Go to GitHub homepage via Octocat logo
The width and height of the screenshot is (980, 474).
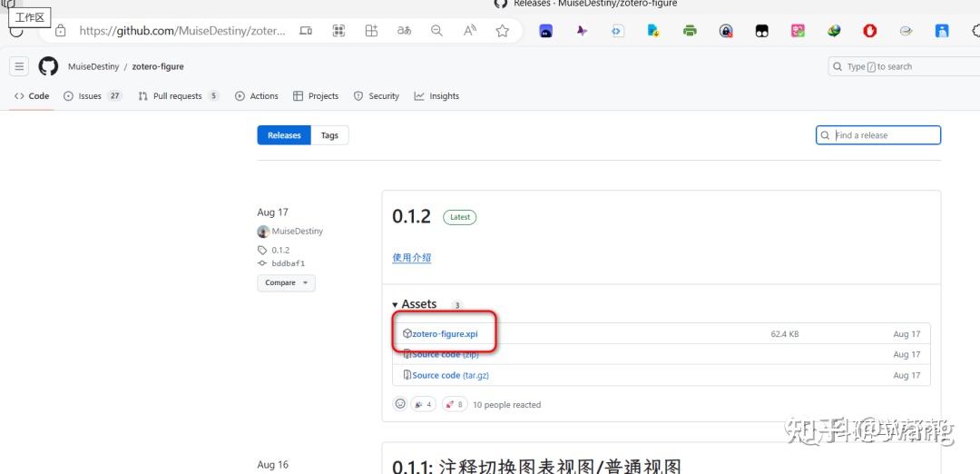(x=48, y=66)
